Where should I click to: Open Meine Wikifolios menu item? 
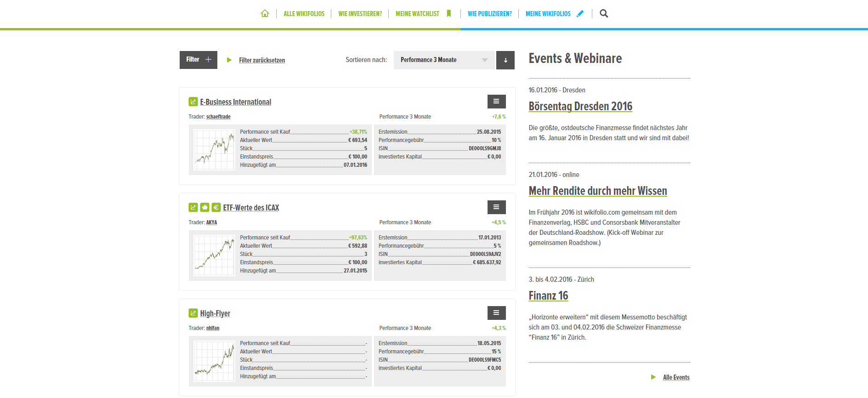tap(548, 14)
